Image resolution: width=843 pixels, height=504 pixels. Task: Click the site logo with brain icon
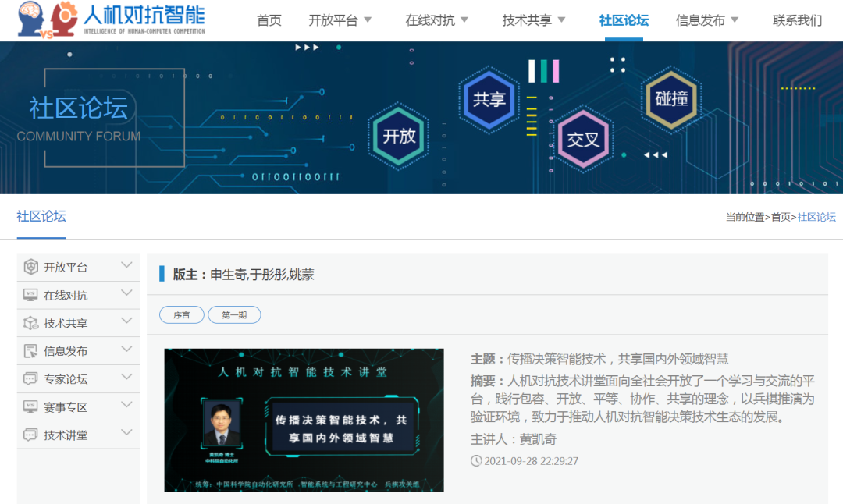point(112,20)
